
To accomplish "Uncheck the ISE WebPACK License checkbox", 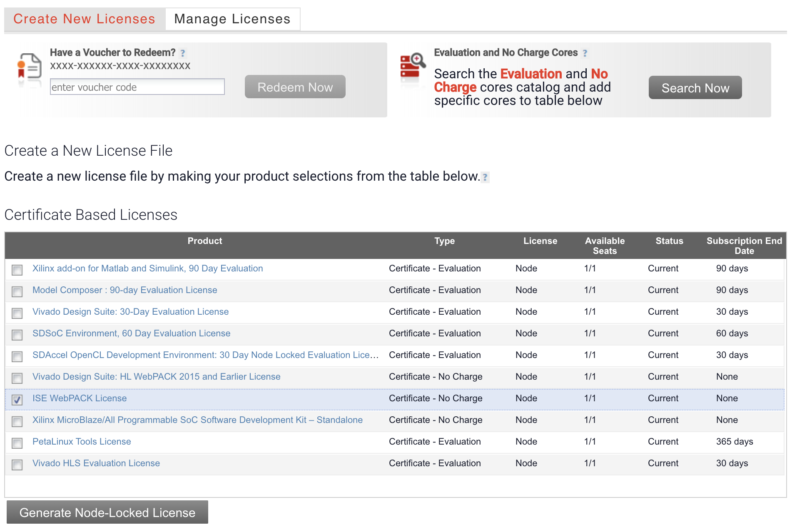I will tap(17, 400).
